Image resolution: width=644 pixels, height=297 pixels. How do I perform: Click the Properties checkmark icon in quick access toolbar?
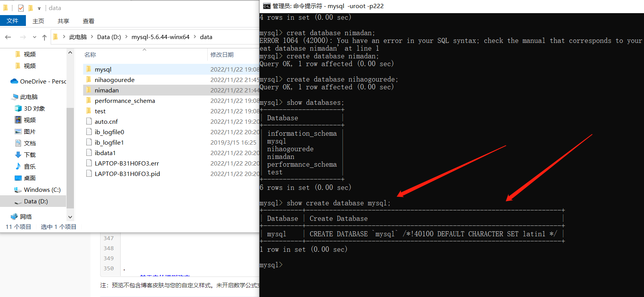pos(21,8)
